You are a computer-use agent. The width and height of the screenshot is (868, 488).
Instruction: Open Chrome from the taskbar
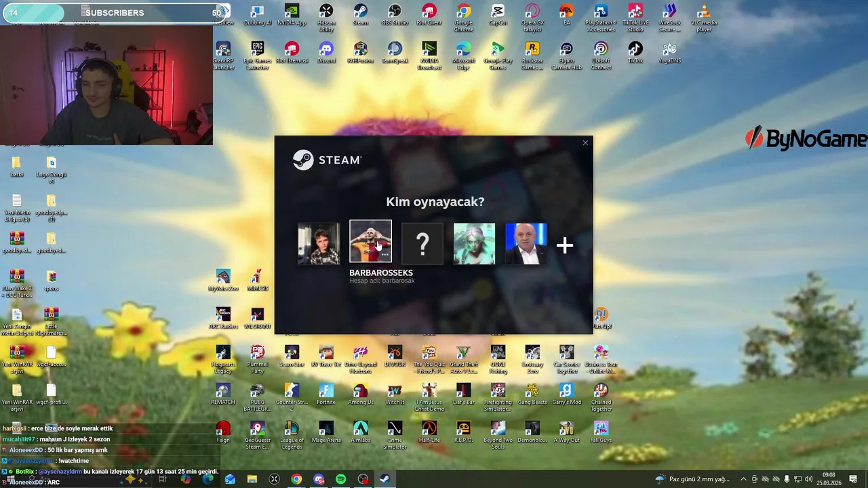point(296,479)
